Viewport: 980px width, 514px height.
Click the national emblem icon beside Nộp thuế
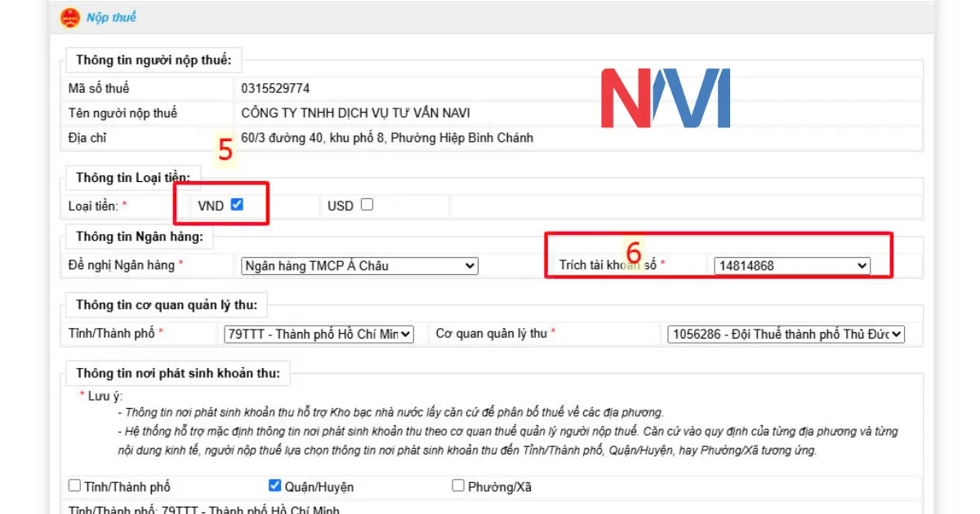click(72, 17)
